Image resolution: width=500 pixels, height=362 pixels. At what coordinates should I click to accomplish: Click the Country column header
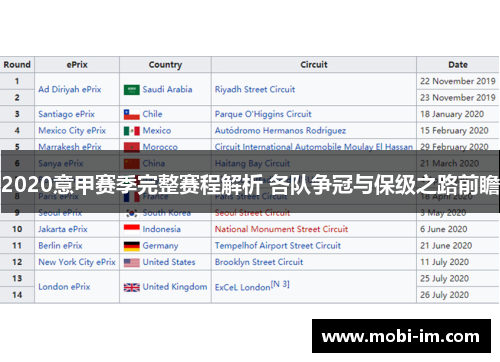tap(165, 65)
